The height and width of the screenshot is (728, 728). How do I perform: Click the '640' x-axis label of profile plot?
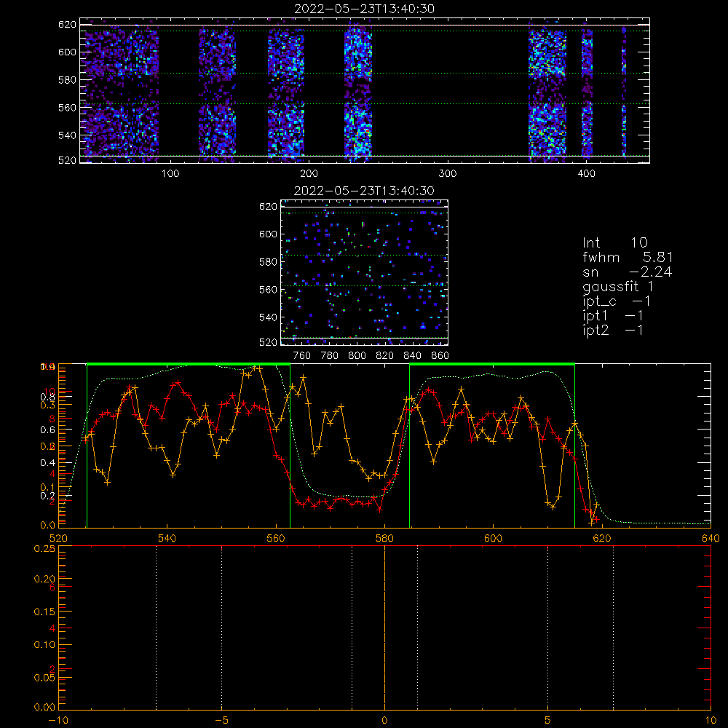click(x=711, y=538)
